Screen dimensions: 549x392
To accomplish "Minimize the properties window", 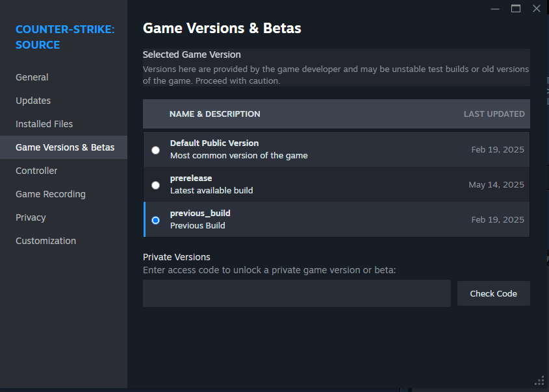I will (x=494, y=8).
